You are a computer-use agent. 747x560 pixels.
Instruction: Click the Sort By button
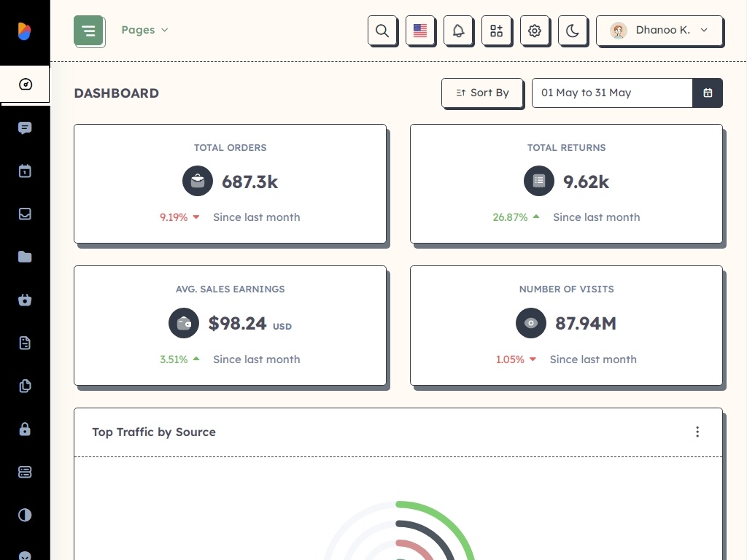(481, 93)
